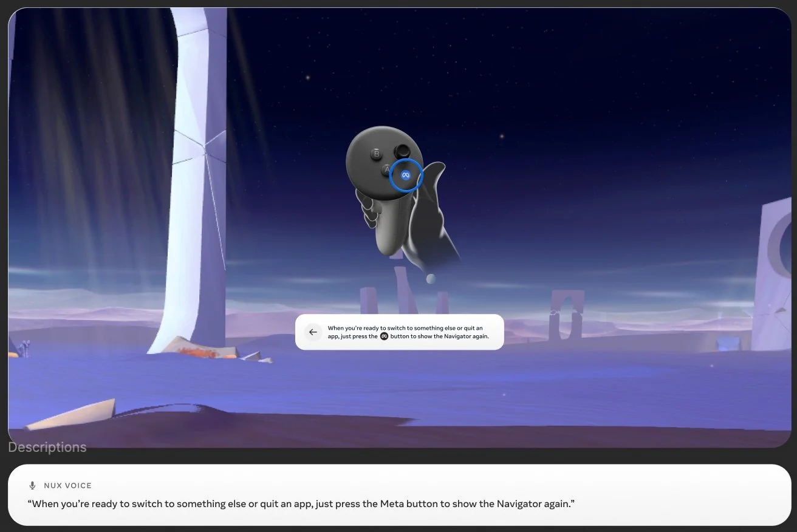This screenshot has width=797, height=532.
Task: Click the A button on the controller
Action: 386,171
